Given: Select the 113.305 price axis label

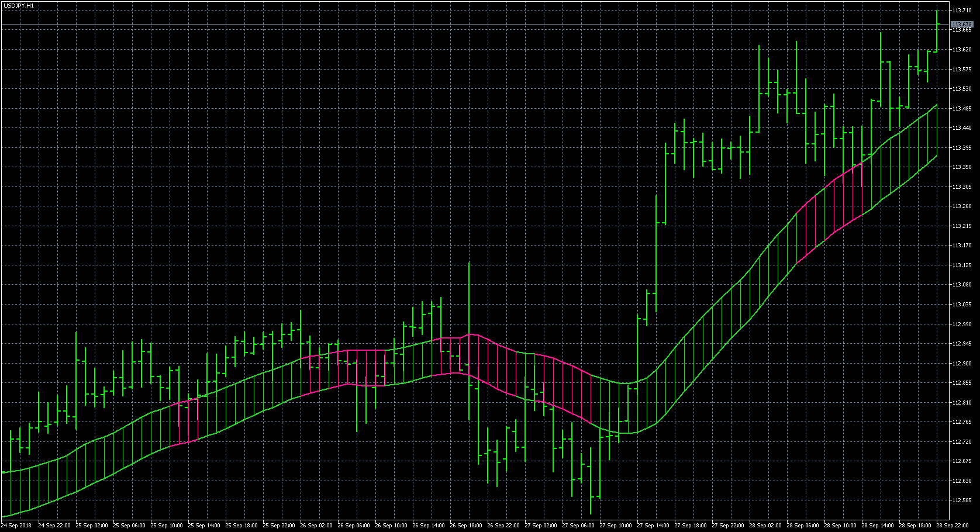Looking at the screenshot, I should [962, 186].
